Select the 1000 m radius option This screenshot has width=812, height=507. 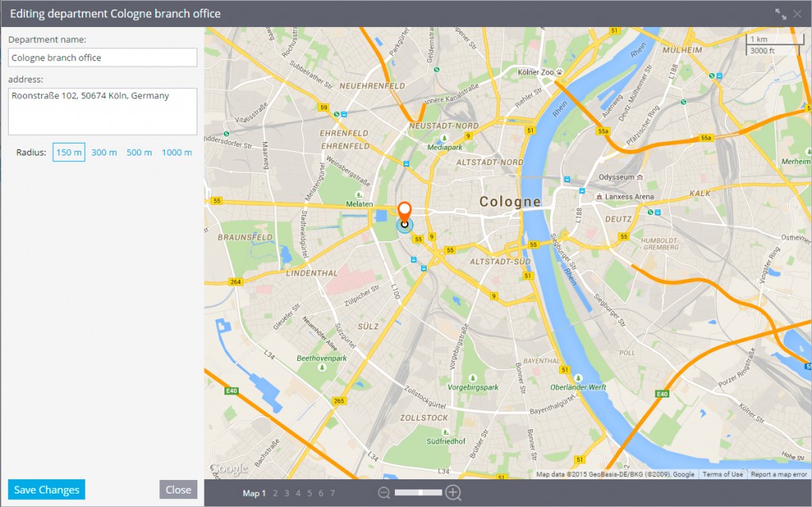point(177,152)
